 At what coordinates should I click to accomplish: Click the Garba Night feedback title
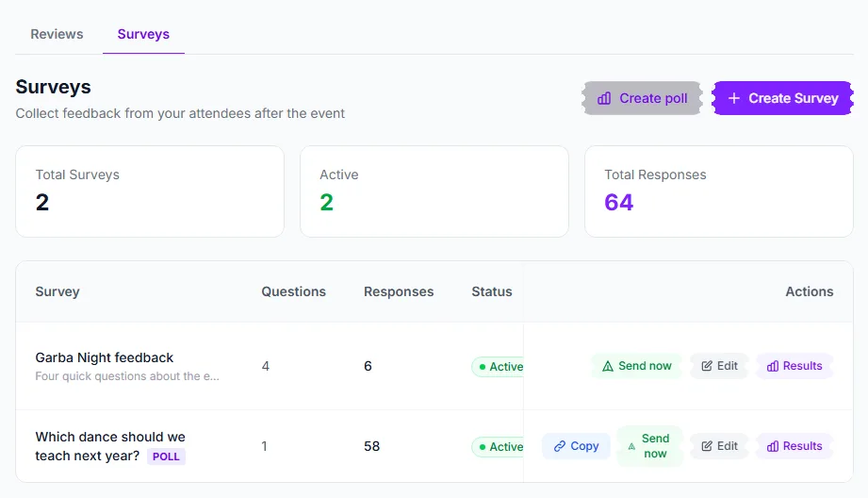pos(104,357)
